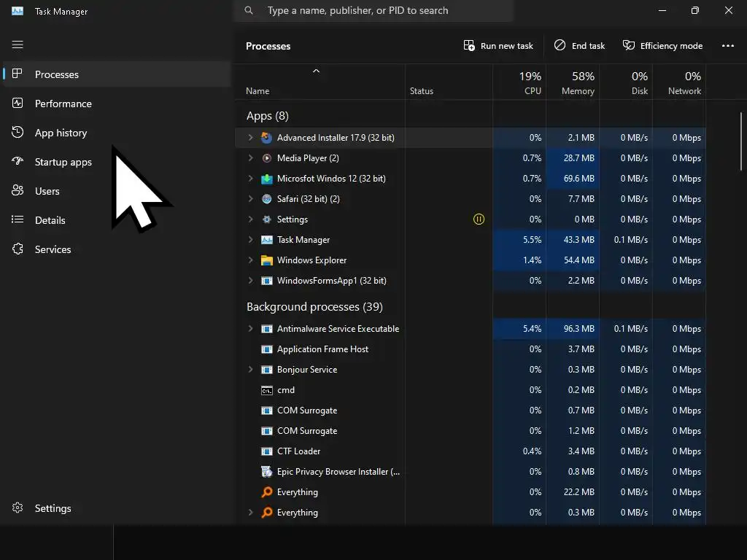This screenshot has height=560, width=747.
Task: Expand the Settings process row
Action: click(x=251, y=219)
